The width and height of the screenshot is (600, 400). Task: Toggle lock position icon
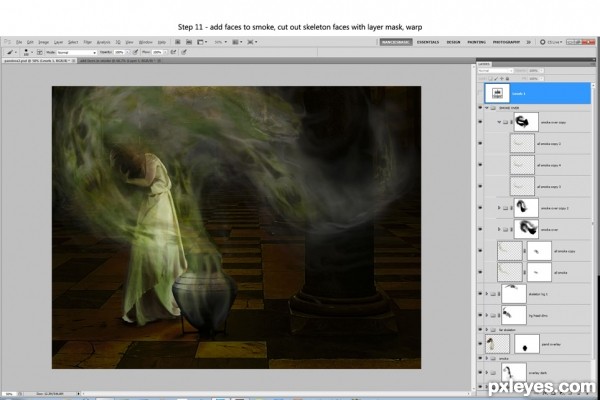click(x=502, y=78)
